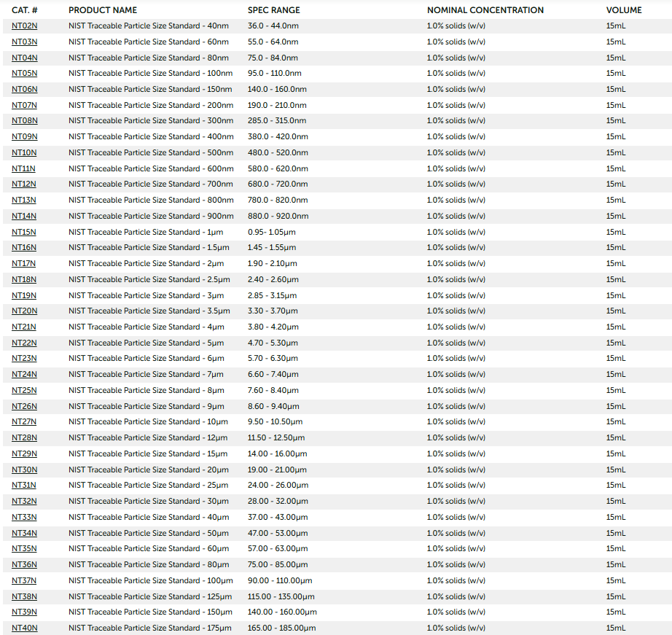Open catalog link NT17N
Screen dimensions: 672x635
(23, 263)
